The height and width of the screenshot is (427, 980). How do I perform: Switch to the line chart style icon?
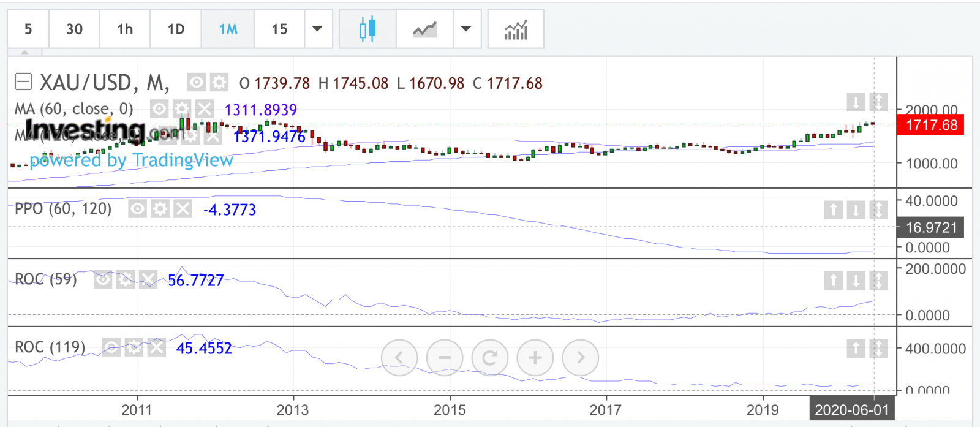tap(424, 29)
